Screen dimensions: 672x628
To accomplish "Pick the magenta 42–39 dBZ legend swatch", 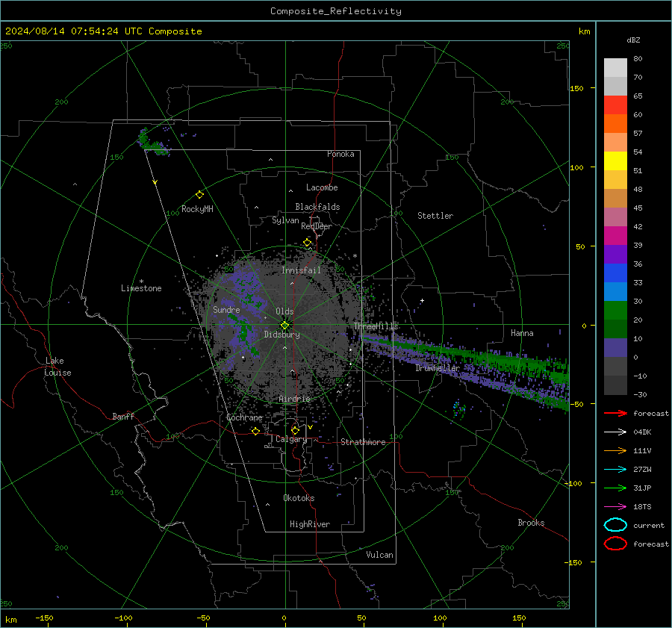I will pyautogui.click(x=615, y=235).
